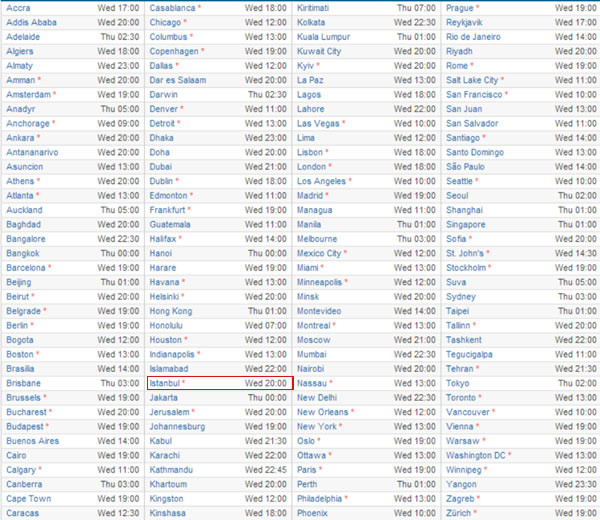This screenshot has width=600, height=520.
Task: Select the Washington DC link
Action: [x=475, y=455]
